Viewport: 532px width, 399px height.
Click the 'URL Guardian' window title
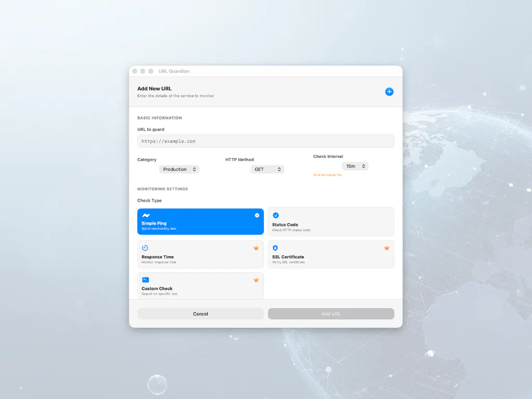174,71
